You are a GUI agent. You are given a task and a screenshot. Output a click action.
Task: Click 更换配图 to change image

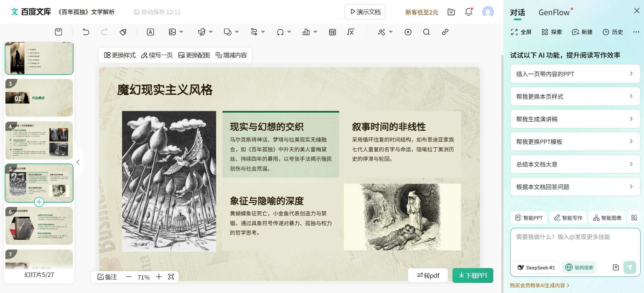(x=194, y=55)
